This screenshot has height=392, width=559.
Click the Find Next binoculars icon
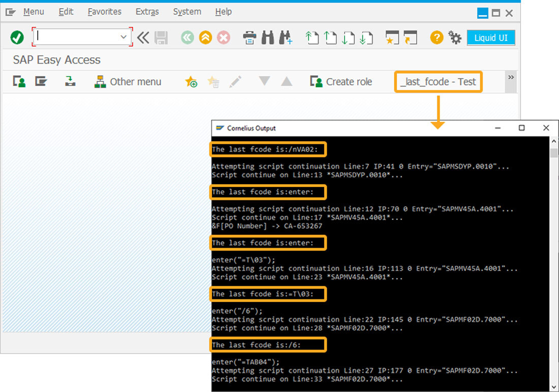tap(286, 38)
